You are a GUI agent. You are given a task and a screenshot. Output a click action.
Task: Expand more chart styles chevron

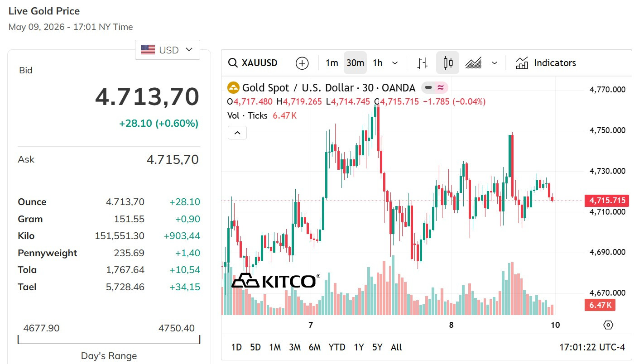tap(495, 63)
